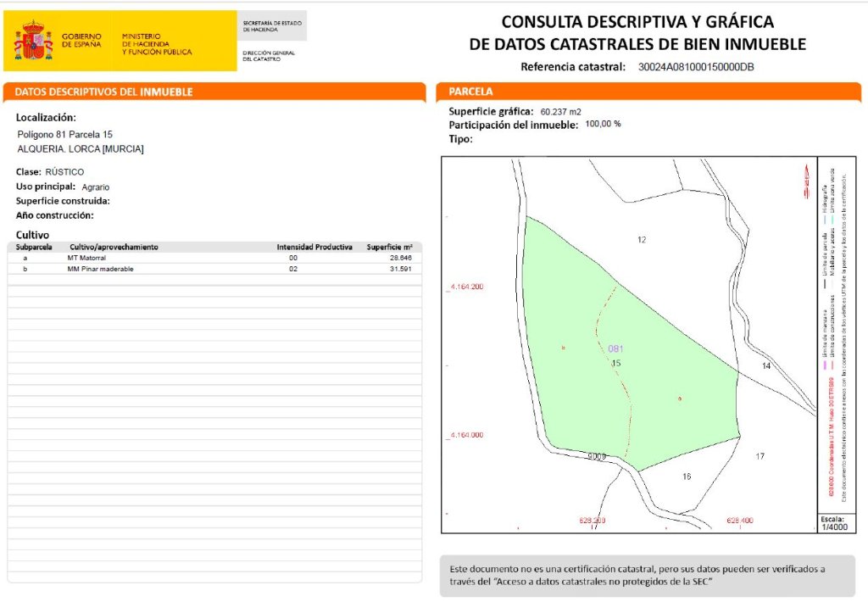Select the PARCELA section header
868x602 pixels.
pyautogui.click(x=648, y=92)
